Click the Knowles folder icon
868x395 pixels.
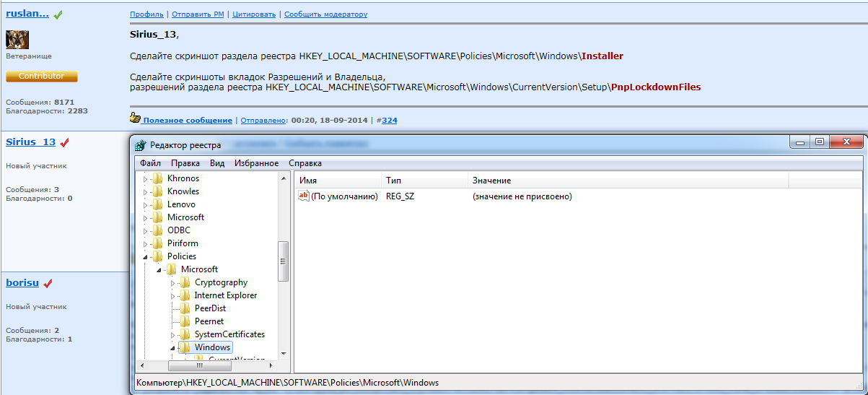157,191
